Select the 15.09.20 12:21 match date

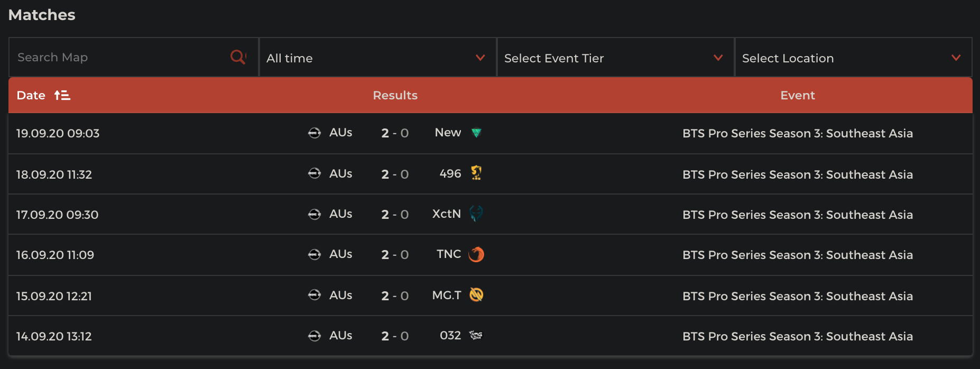[x=54, y=296]
